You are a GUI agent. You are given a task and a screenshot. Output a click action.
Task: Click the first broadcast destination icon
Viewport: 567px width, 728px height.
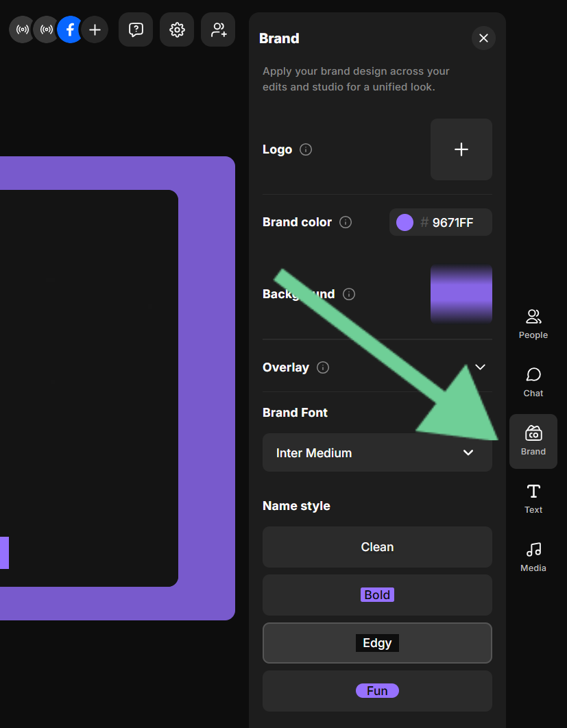point(22,29)
